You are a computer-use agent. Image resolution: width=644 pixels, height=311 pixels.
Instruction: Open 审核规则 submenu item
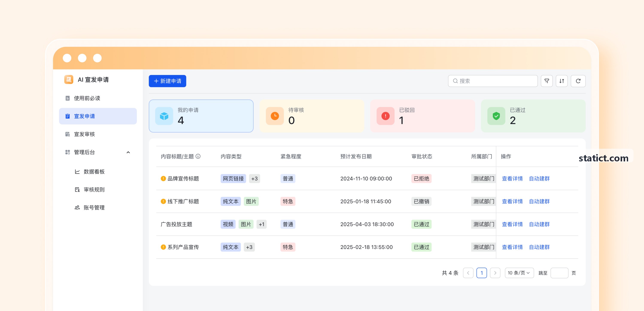coord(98,190)
